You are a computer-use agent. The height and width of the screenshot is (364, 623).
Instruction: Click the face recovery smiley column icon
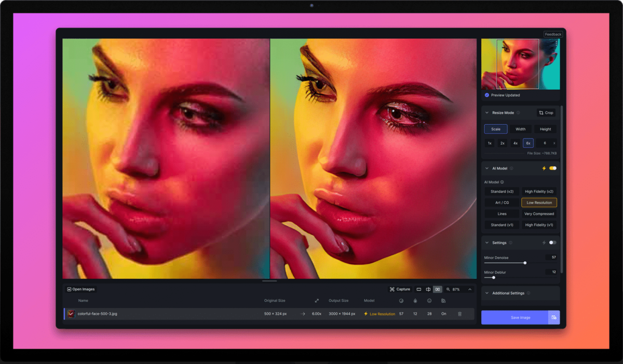point(429,301)
